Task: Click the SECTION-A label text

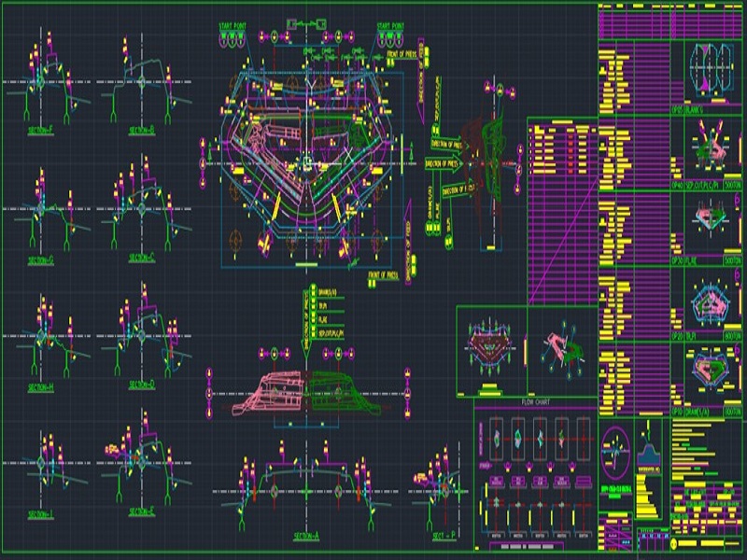Action: (305, 536)
